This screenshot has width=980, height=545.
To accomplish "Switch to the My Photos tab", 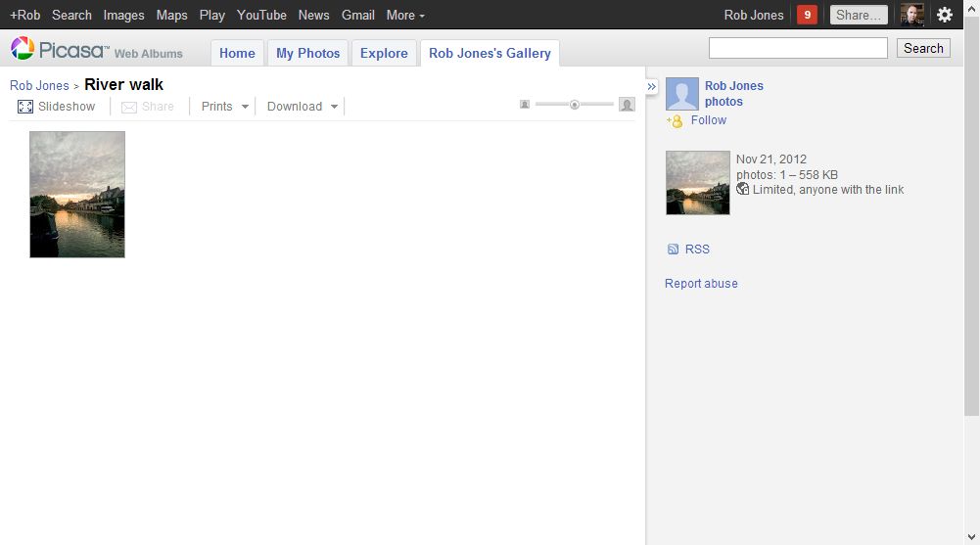I will [x=307, y=53].
